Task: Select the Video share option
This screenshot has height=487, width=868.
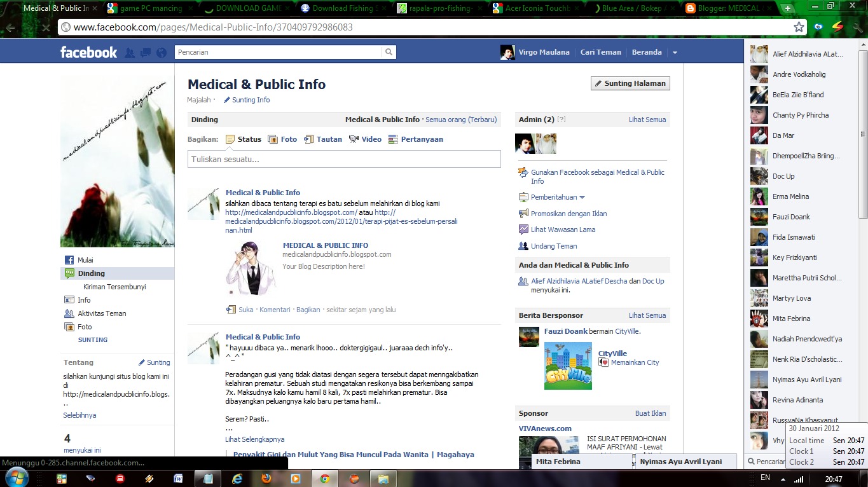Action: click(365, 139)
